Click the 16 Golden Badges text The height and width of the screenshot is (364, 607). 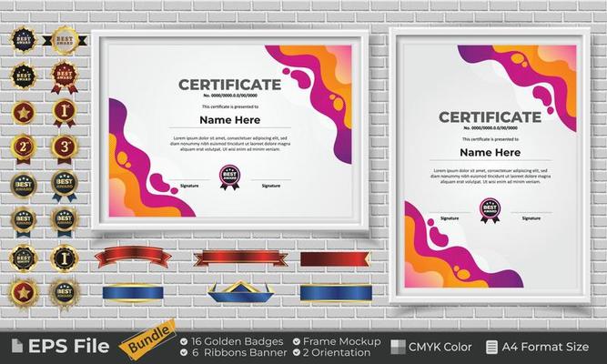point(238,341)
